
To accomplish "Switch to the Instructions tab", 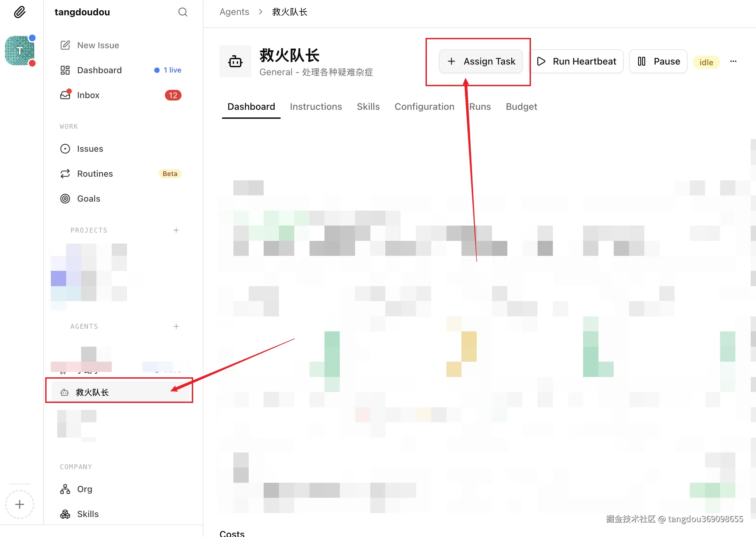I will pyautogui.click(x=315, y=106).
